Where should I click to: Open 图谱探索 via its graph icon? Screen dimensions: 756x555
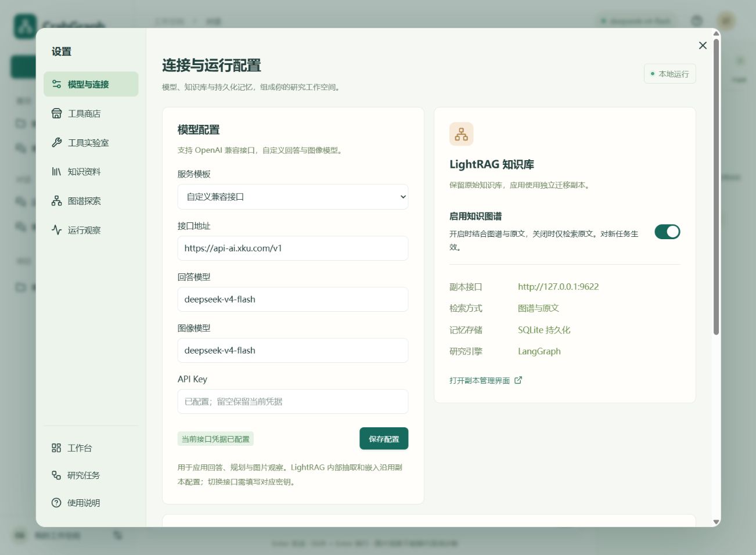tap(56, 201)
